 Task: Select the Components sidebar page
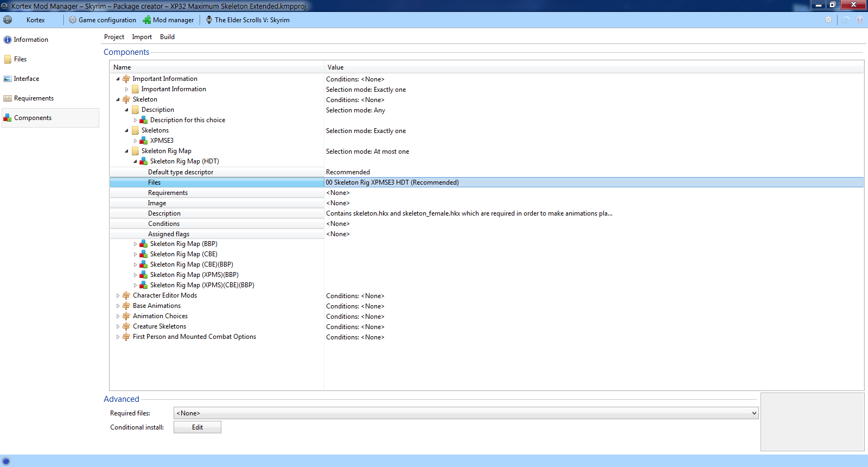click(33, 118)
